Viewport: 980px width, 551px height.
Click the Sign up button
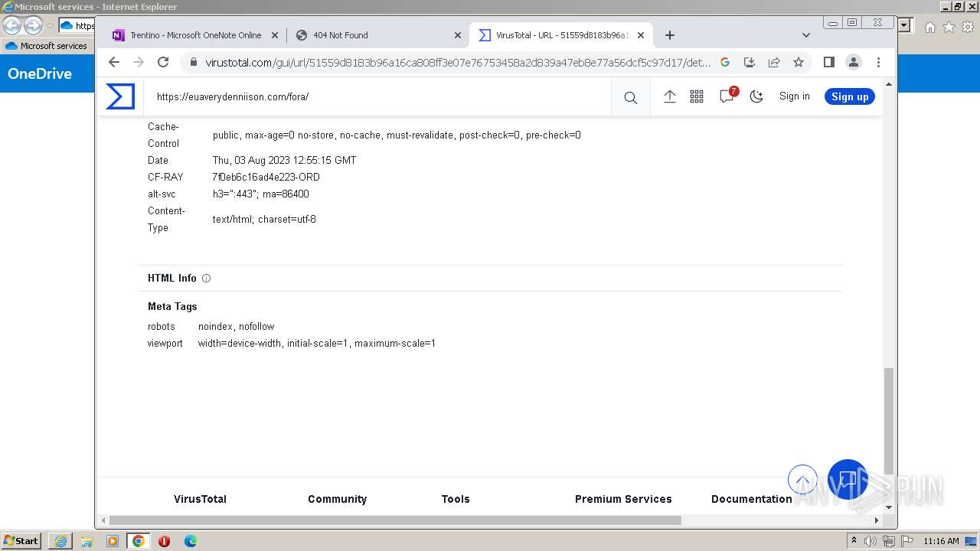tap(850, 96)
